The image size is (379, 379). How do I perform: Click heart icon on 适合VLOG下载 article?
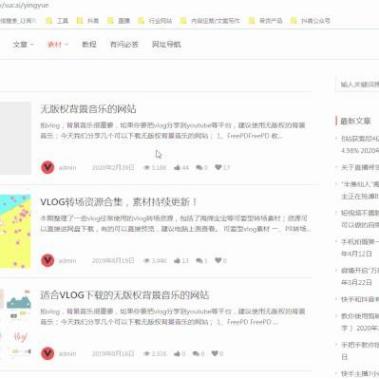coord(215,353)
